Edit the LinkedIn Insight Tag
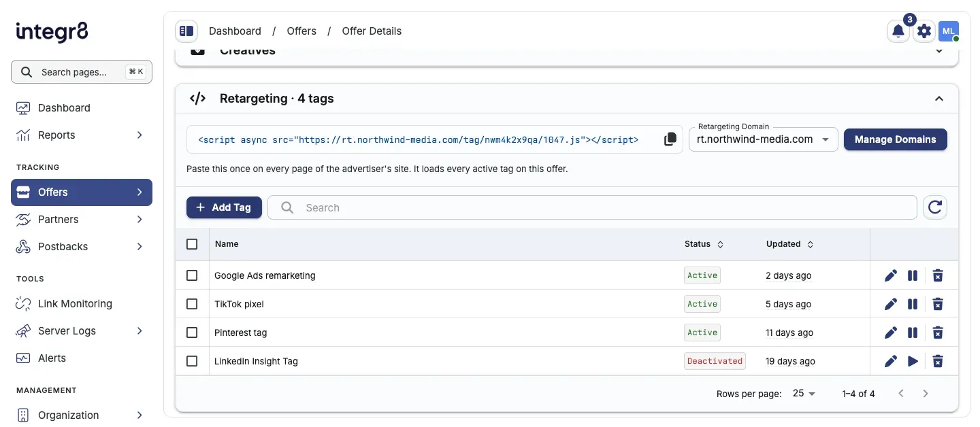980x427 pixels. (x=890, y=361)
